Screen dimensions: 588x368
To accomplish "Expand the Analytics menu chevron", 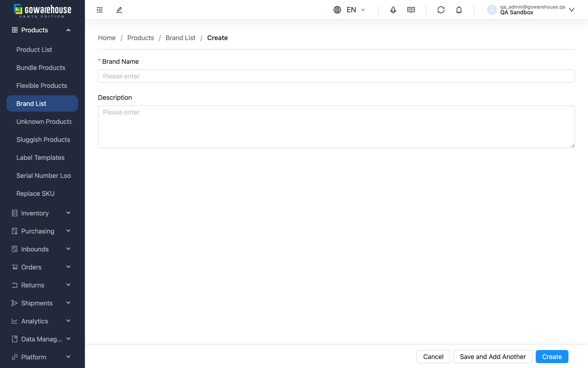I will coord(69,321).
